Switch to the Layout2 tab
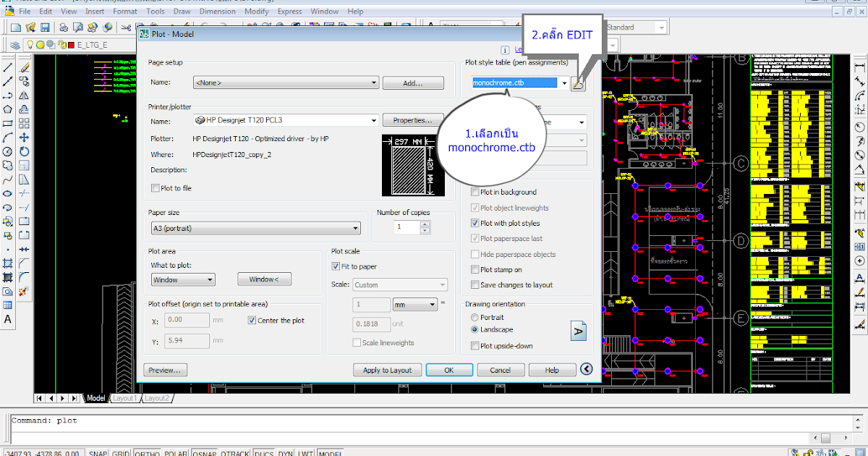This screenshot has height=456, width=868. pos(157,398)
